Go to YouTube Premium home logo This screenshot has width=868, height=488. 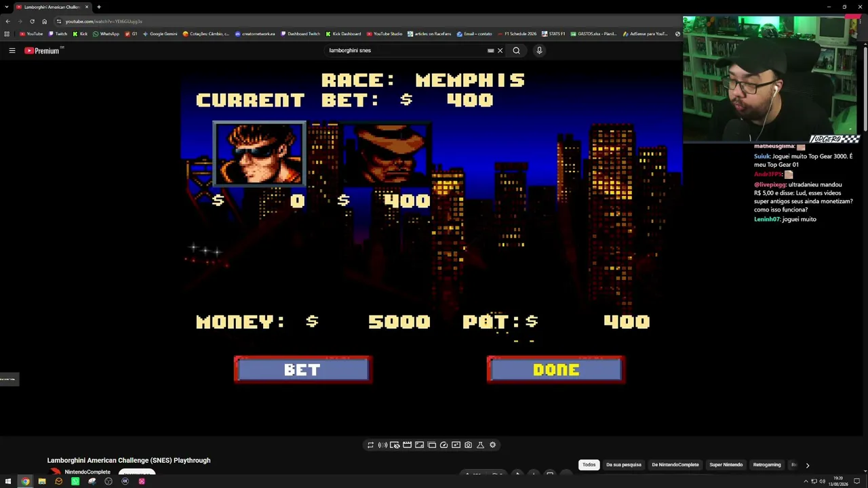click(x=43, y=50)
